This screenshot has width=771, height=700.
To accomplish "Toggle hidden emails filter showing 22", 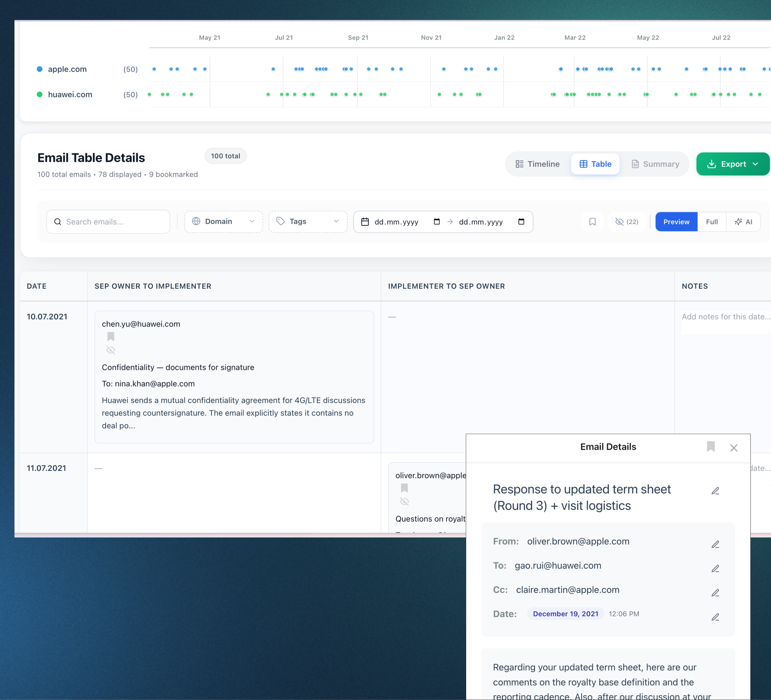I will (626, 222).
